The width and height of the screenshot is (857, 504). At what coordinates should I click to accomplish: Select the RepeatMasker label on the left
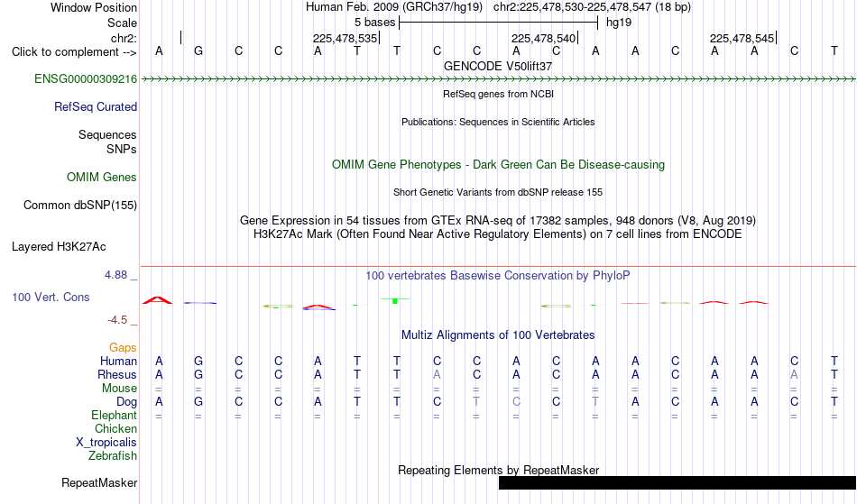tap(99, 482)
